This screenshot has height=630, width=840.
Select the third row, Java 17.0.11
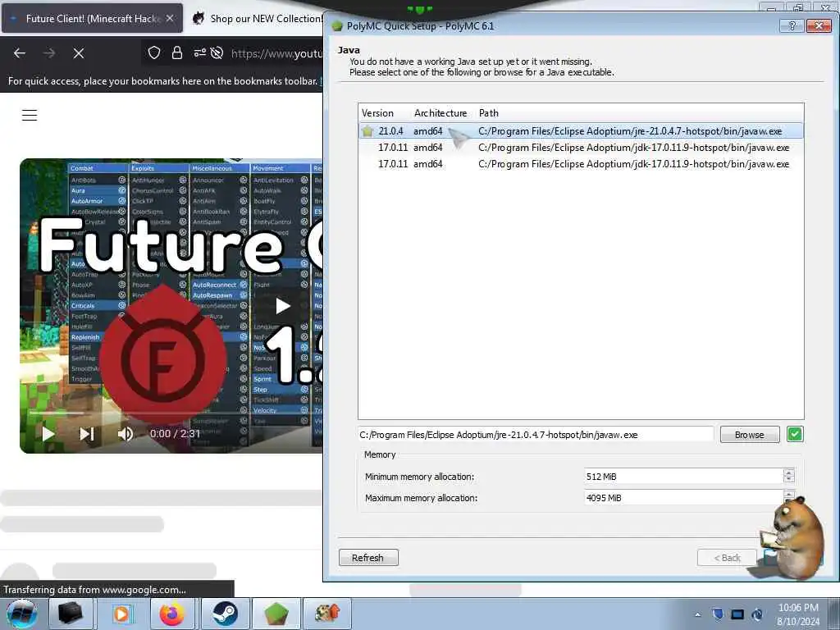point(581,164)
